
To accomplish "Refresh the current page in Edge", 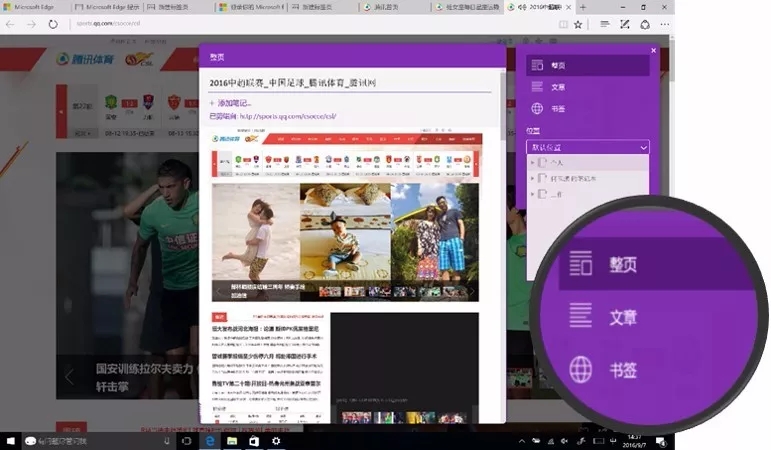I will pyautogui.click(x=53, y=24).
